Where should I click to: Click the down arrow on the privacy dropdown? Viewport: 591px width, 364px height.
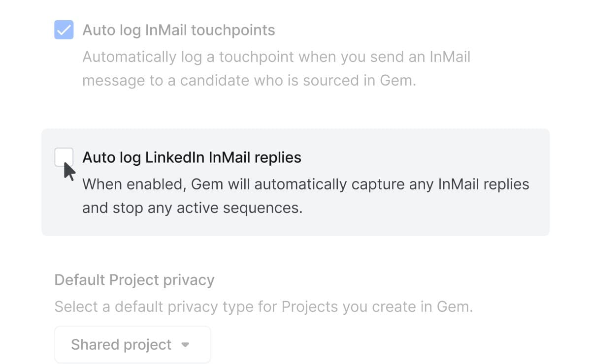click(184, 345)
